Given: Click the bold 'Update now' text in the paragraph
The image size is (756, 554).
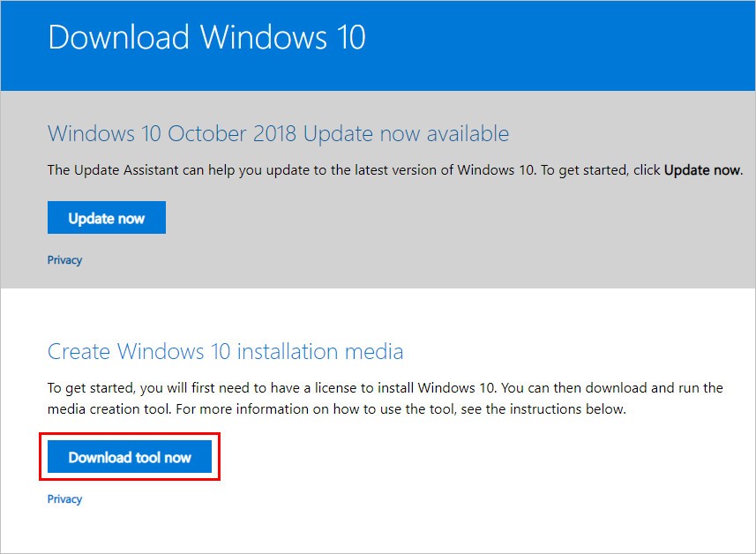Looking at the screenshot, I should (701, 169).
